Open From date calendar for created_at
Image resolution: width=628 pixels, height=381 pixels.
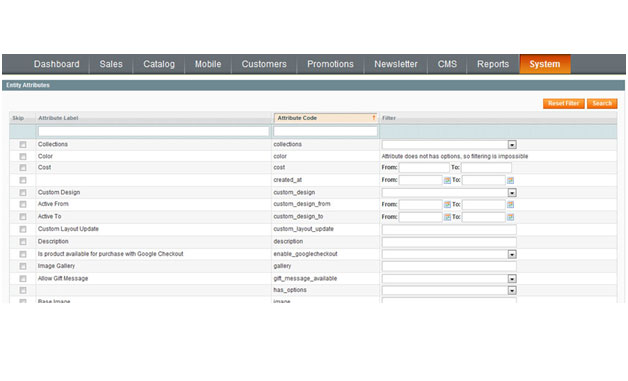447,180
